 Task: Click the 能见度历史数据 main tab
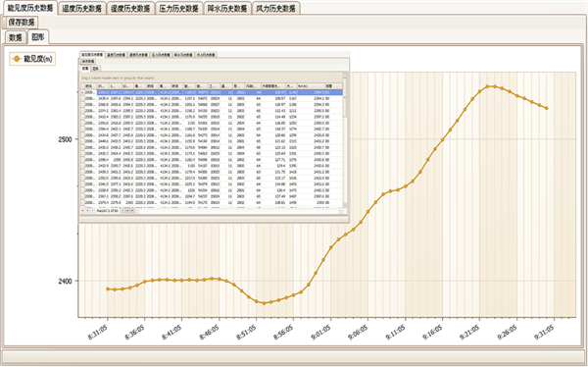click(30, 8)
